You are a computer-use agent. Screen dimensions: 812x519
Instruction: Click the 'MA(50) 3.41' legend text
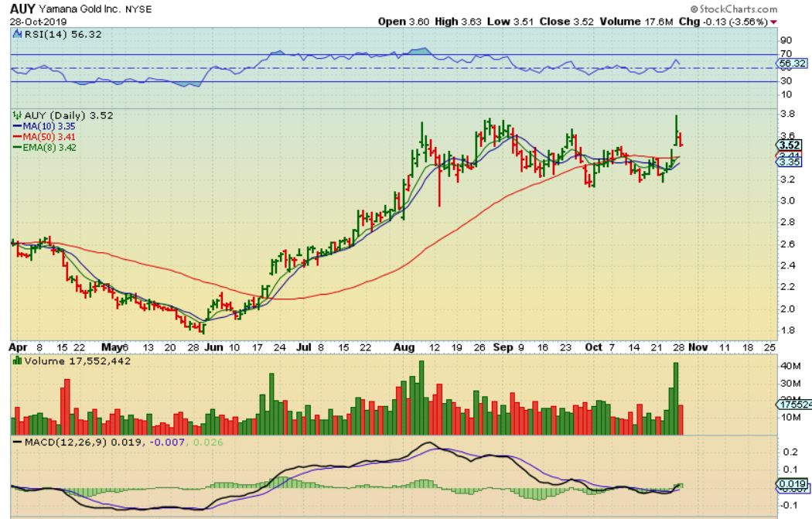pyautogui.click(x=49, y=137)
